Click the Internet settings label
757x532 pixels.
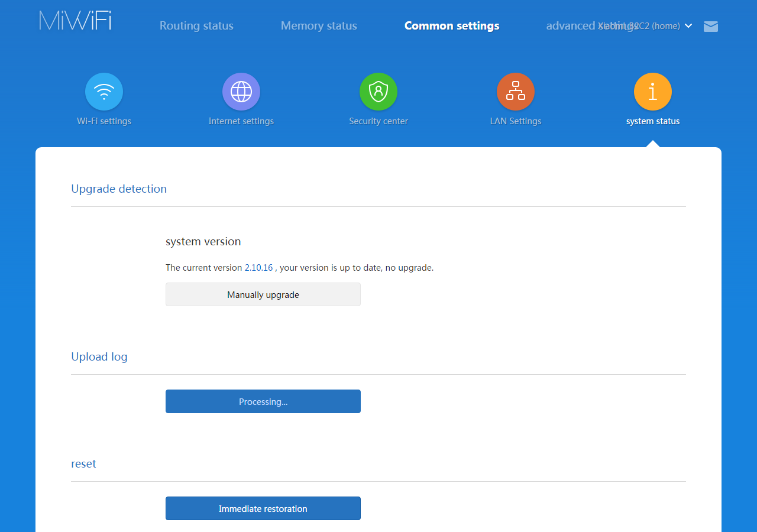241,121
